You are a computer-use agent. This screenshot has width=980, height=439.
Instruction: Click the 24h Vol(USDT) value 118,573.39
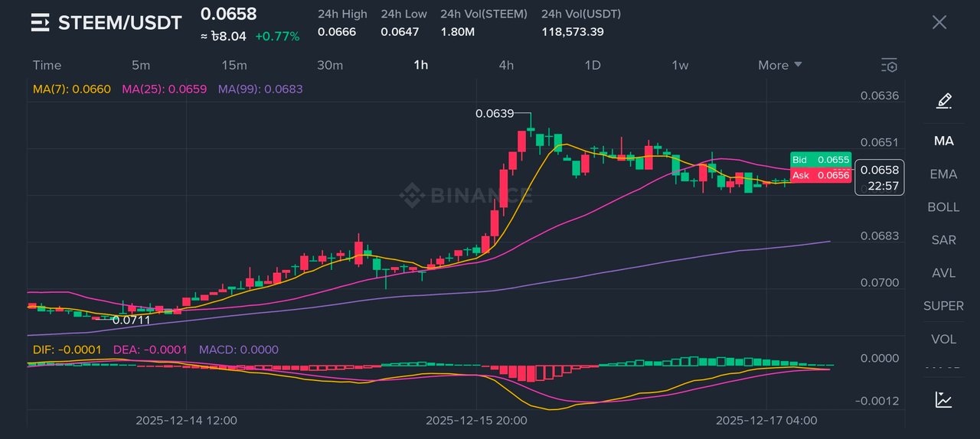(x=573, y=31)
